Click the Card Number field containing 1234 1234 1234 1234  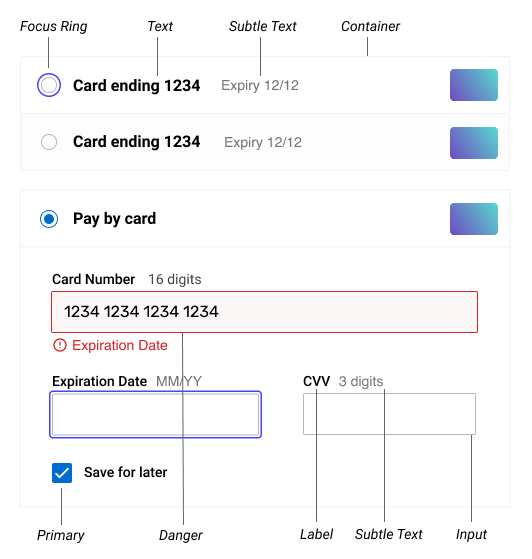click(264, 312)
